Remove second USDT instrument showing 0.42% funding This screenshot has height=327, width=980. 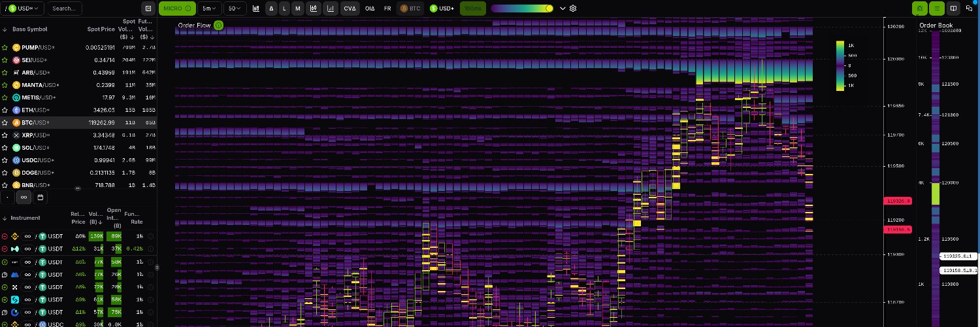coord(5,249)
